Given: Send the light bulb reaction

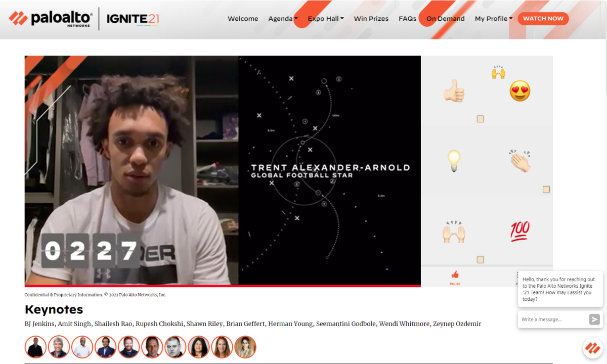Looking at the screenshot, I should (454, 161).
